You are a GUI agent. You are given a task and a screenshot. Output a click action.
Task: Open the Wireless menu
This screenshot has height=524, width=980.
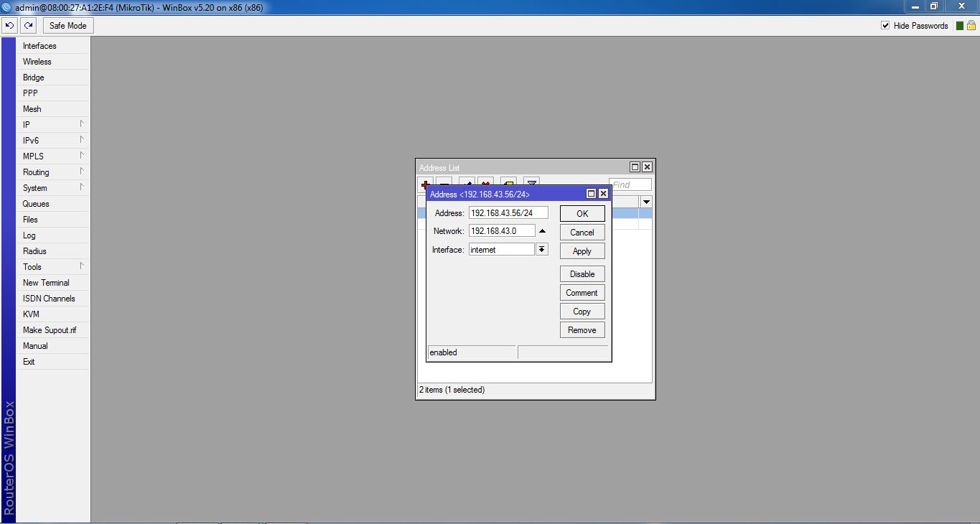click(x=54, y=62)
